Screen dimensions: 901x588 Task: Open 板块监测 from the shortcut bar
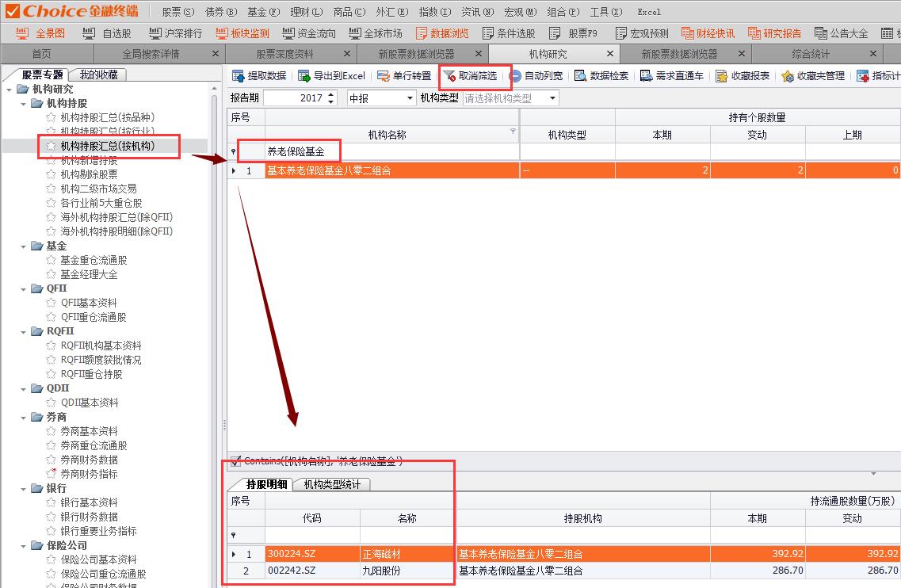point(222,33)
